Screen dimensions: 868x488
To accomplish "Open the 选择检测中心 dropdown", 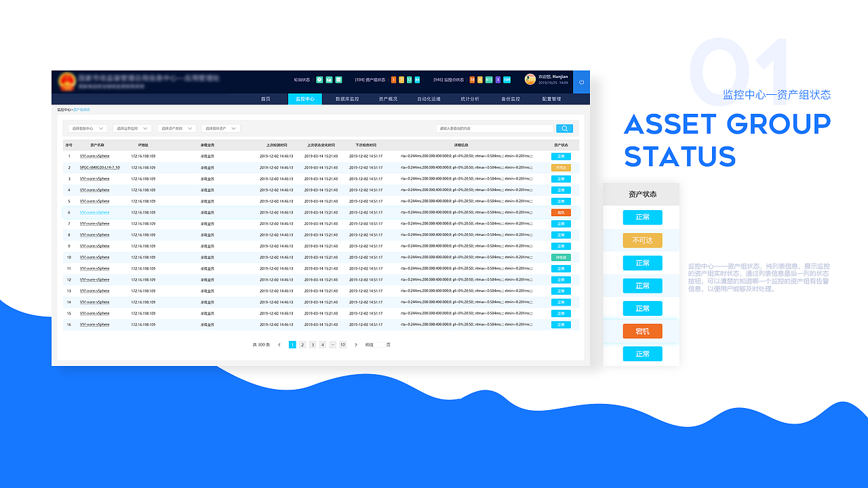I will (87, 128).
